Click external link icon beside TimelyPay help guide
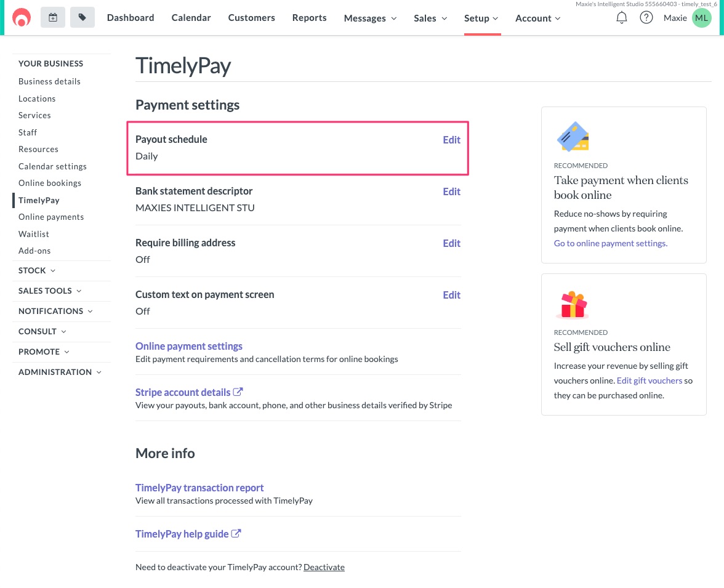Viewport: 724px width, 588px height. coord(236,533)
